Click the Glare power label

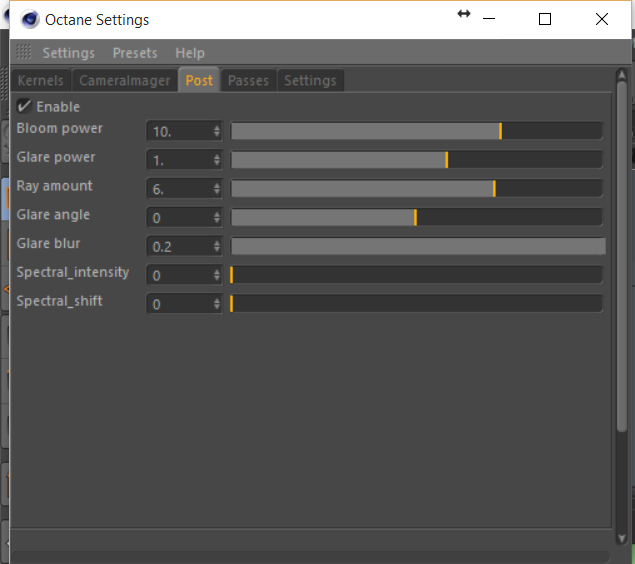point(56,157)
